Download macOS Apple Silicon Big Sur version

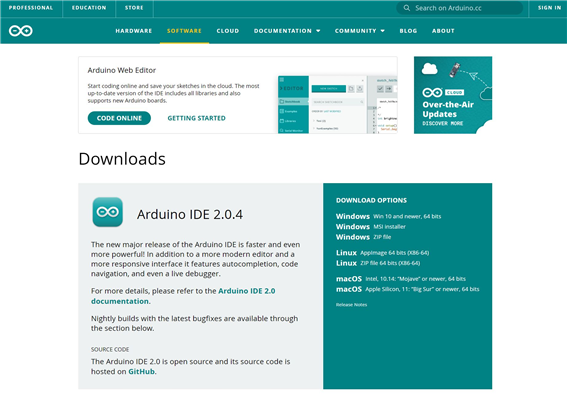408,289
